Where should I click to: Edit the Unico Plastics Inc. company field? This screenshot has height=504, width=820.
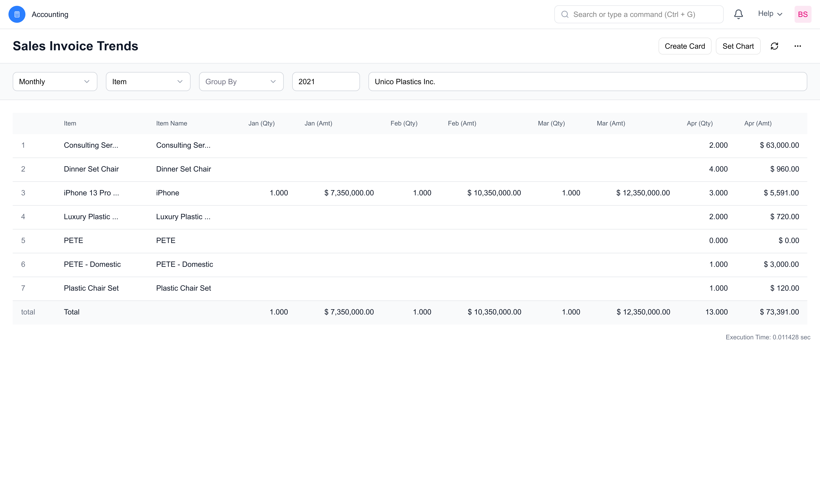(587, 82)
